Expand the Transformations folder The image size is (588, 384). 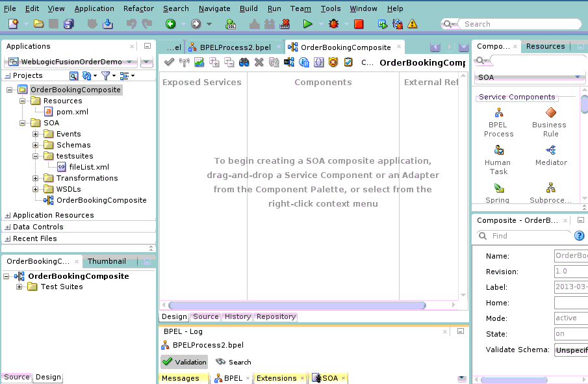[x=35, y=178]
